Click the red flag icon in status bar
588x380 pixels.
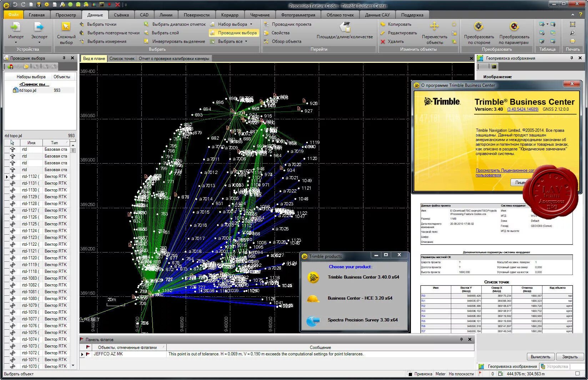coord(480,374)
